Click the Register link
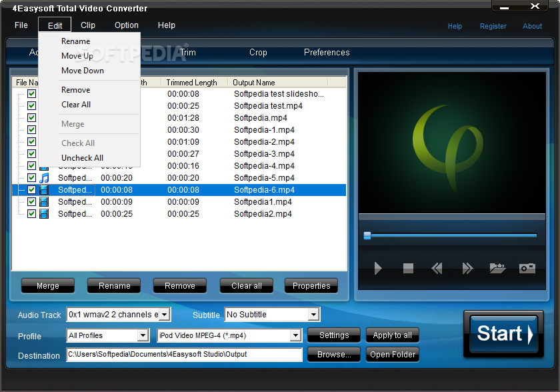This screenshot has height=392, width=560. click(493, 26)
